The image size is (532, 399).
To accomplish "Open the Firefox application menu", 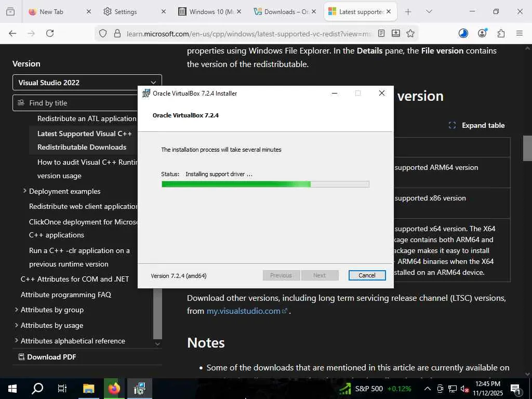I will tap(520, 33).
